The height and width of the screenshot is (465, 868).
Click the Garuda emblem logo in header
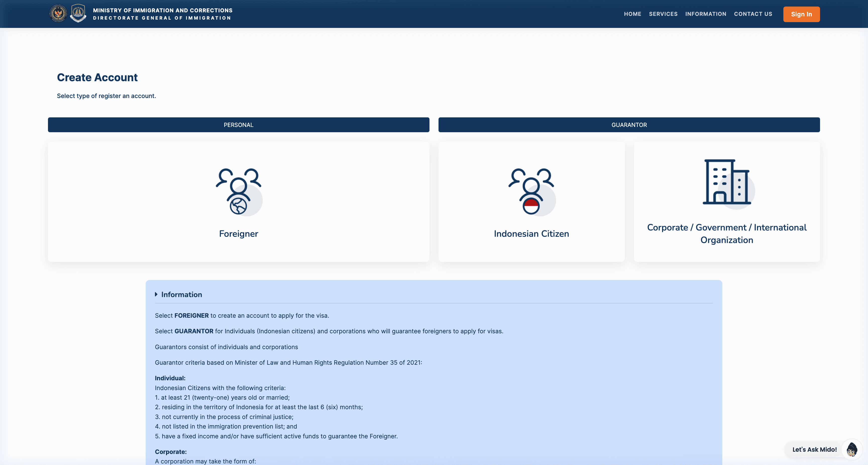coord(58,14)
